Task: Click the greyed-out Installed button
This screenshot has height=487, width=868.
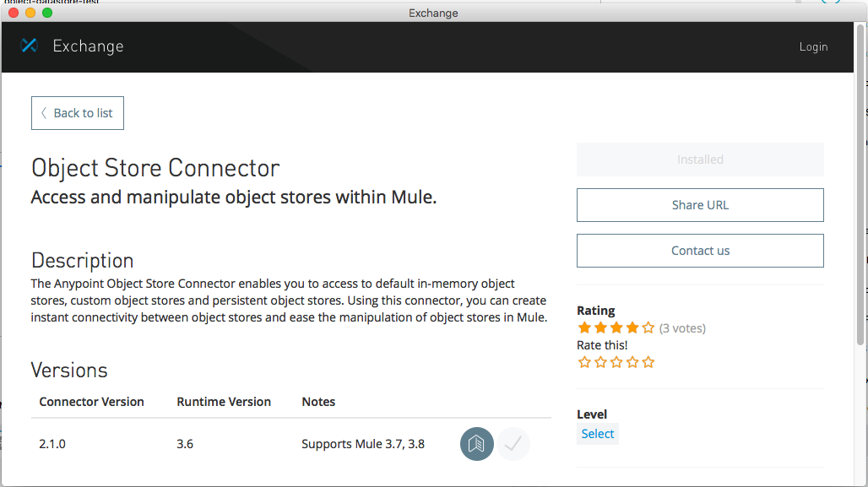Action: (700, 160)
